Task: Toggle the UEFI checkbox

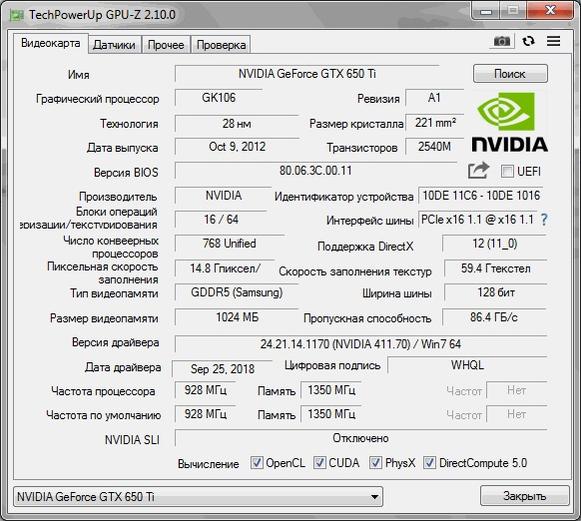Action: coord(507,172)
